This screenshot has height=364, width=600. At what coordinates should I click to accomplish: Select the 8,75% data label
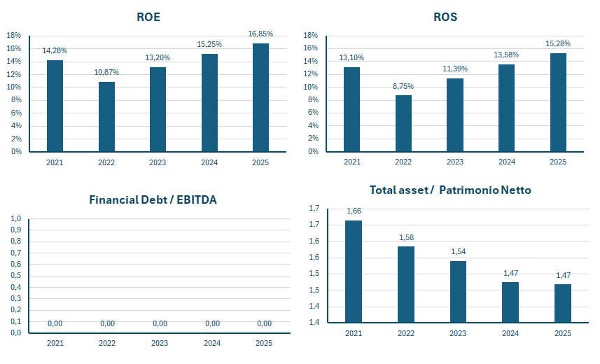click(403, 87)
